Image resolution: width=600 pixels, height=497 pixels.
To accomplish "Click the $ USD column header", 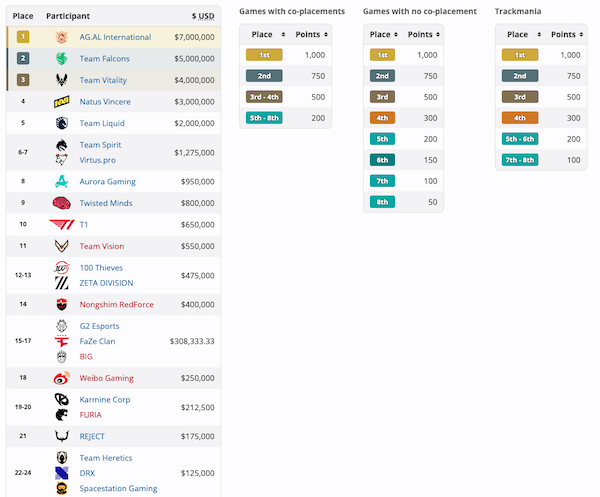I will click(203, 16).
